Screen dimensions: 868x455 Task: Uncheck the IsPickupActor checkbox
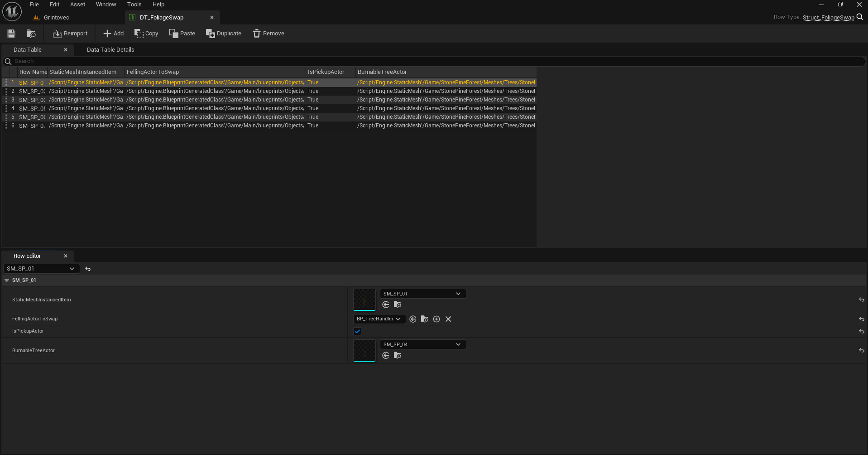click(x=357, y=331)
